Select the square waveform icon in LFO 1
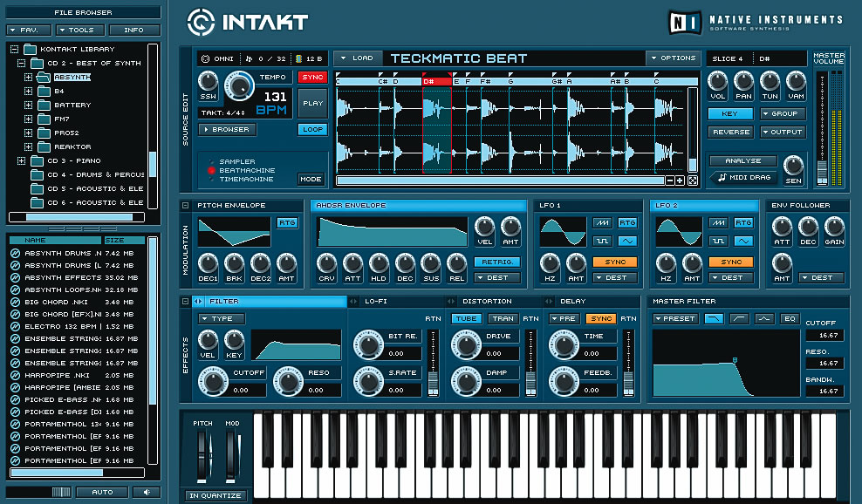Image resolution: width=862 pixels, height=504 pixels. [602, 241]
